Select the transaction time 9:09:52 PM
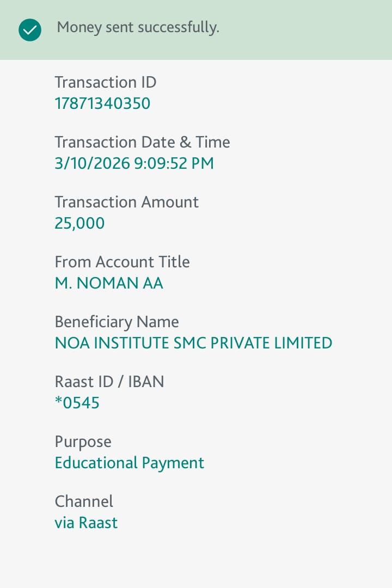 pyautogui.click(x=174, y=163)
